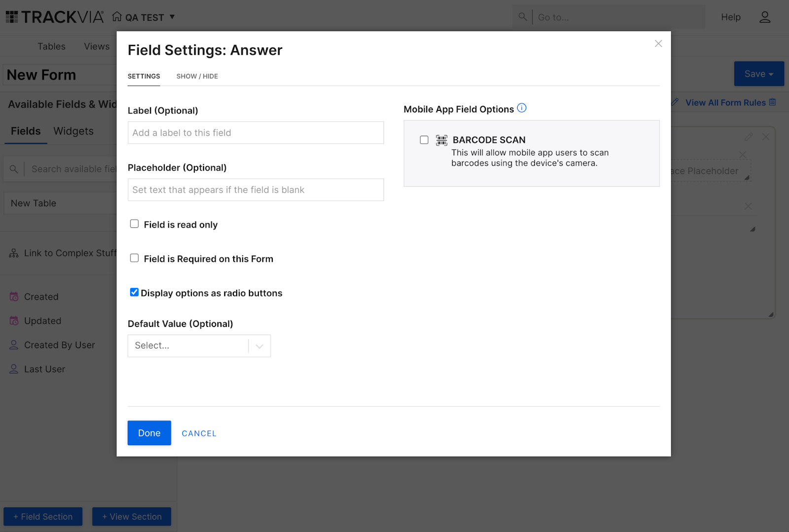Screen dimensions: 789x532
Task: Click the Add a label to this field input
Action: (x=255, y=133)
